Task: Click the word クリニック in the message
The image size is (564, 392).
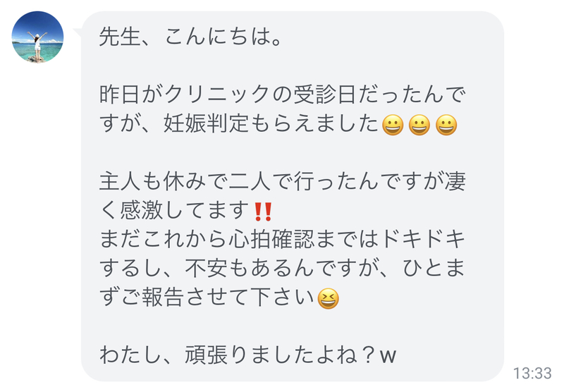Action: pos(217,95)
